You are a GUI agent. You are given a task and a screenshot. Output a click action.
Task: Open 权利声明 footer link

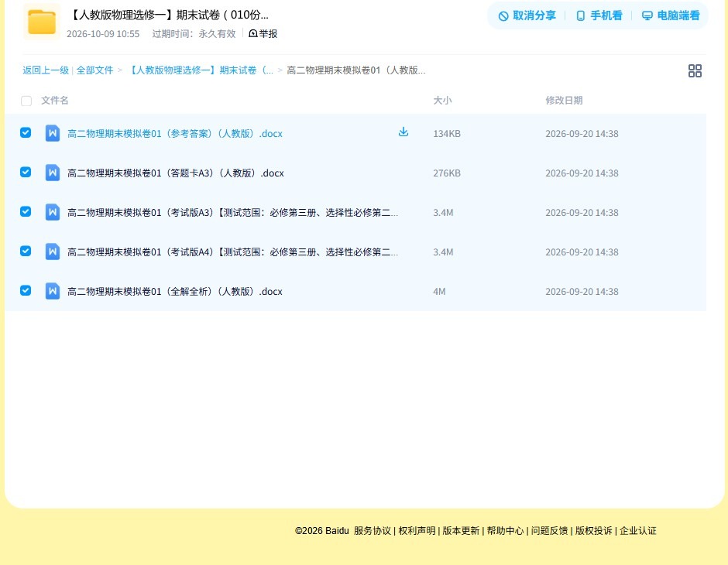coord(417,531)
